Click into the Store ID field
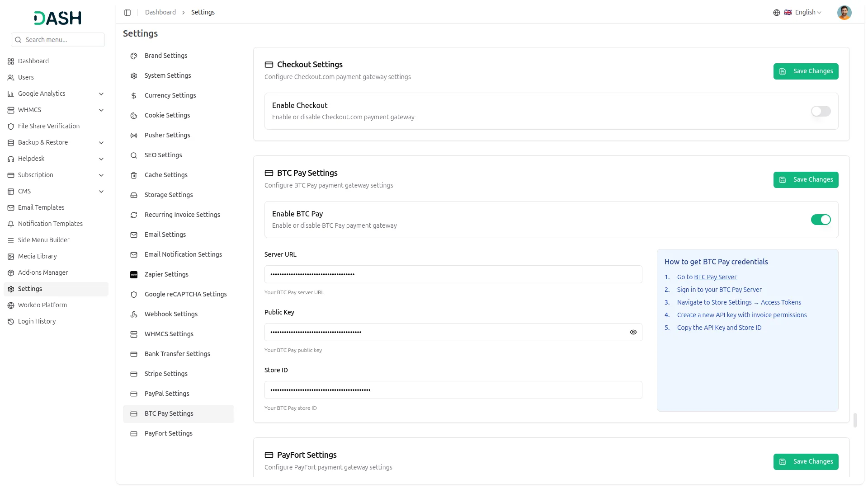This screenshot has width=868, height=488. [453, 390]
